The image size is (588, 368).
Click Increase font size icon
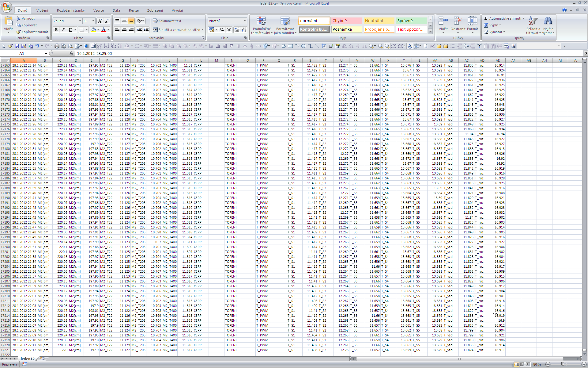point(100,21)
